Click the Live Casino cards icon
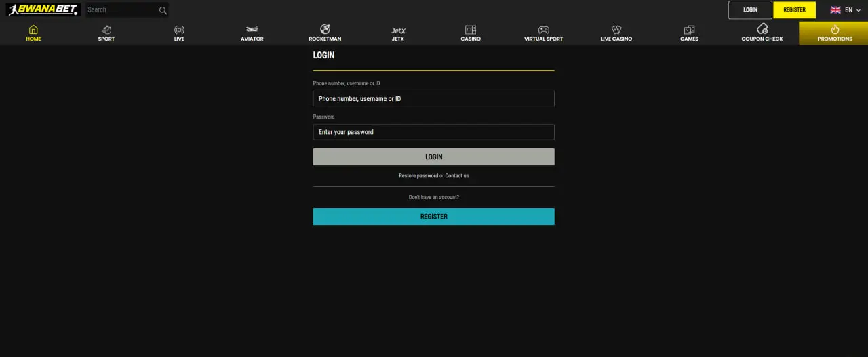868x357 pixels. 616,30
